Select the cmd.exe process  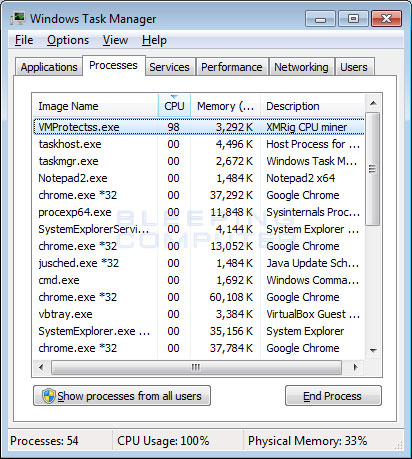coord(199,280)
